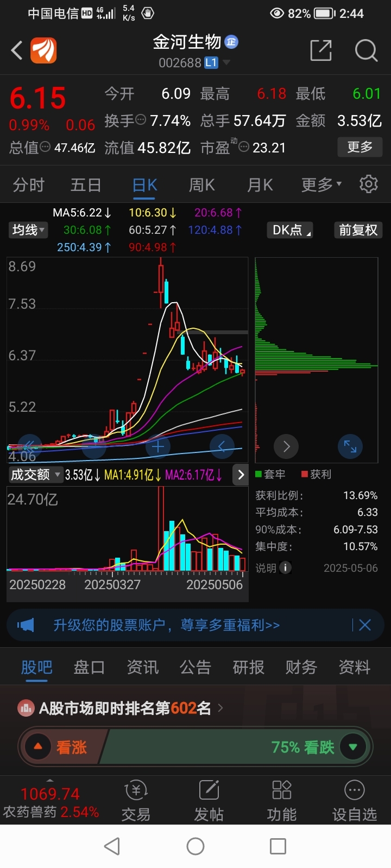Open 升级您的股票账户 promotion link
This screenshot has height=868, width=391.
click(167, 625)
